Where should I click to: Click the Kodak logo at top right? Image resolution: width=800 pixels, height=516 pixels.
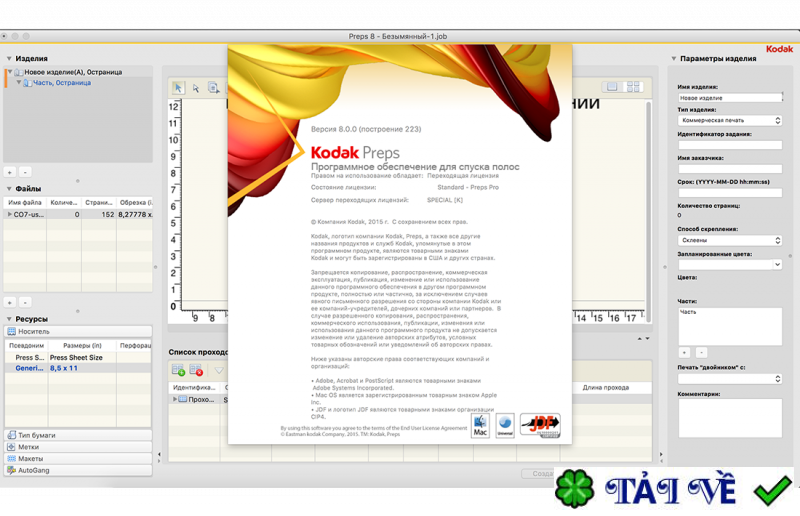780,49
